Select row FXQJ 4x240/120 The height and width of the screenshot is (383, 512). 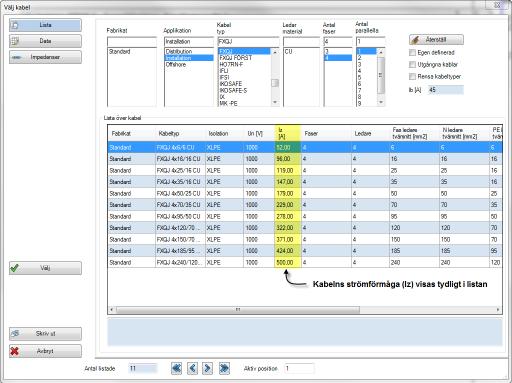coord(305,263)
